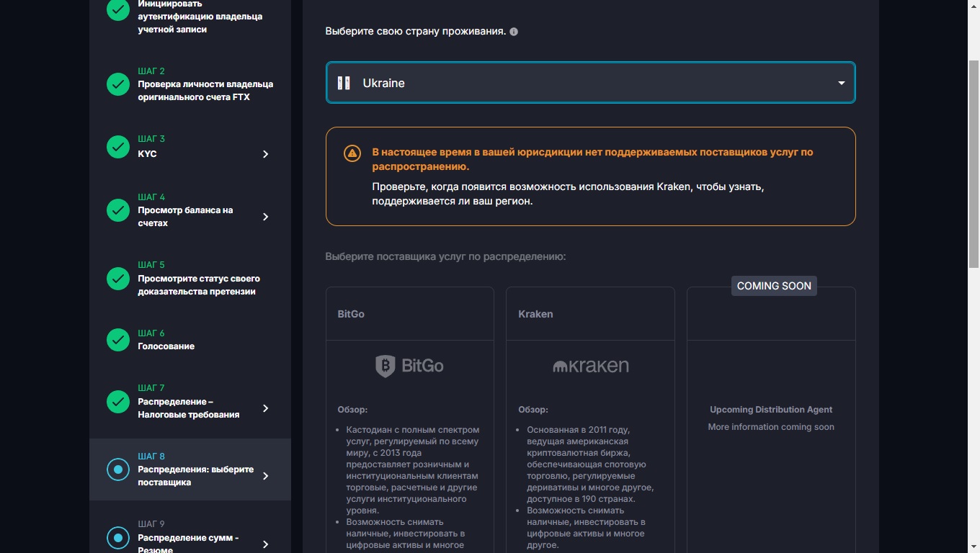
Task: Click green checkmark icon for ШАГ 4
Action: click(x=118, y=210)
